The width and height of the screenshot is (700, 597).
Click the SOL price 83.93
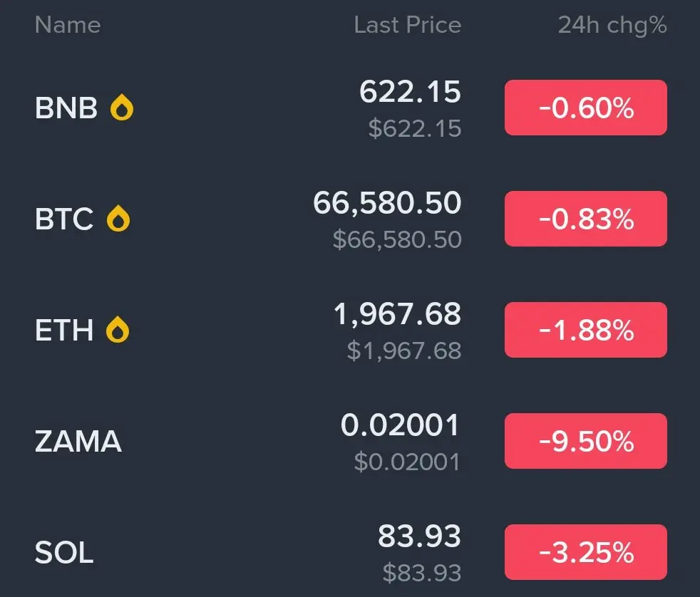pos(419,537)
